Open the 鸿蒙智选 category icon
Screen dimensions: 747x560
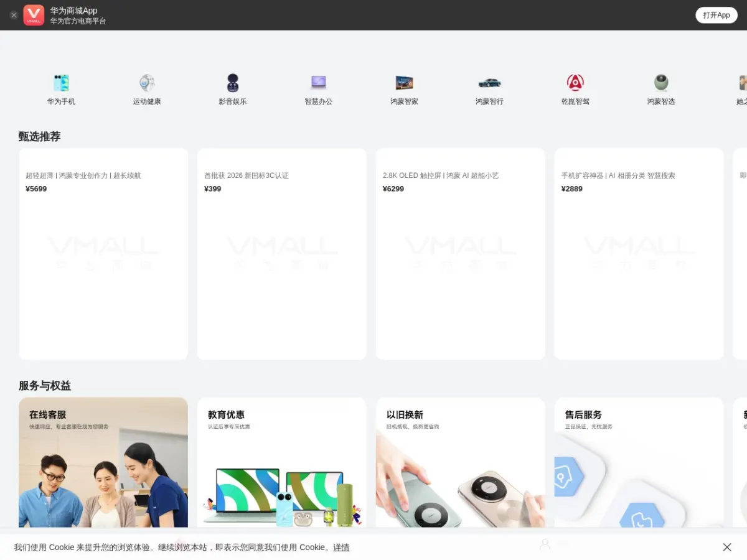point(660,83)
